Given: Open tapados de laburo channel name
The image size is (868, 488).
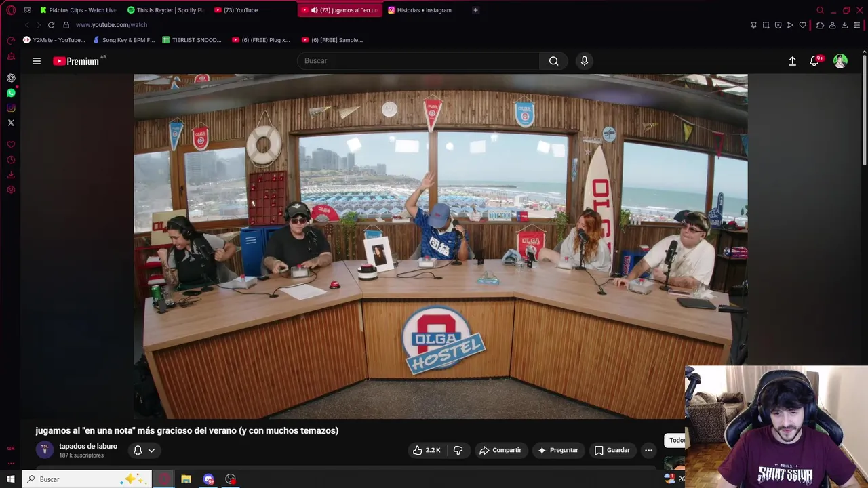Looking at the screenshot, I should point(88,446).
